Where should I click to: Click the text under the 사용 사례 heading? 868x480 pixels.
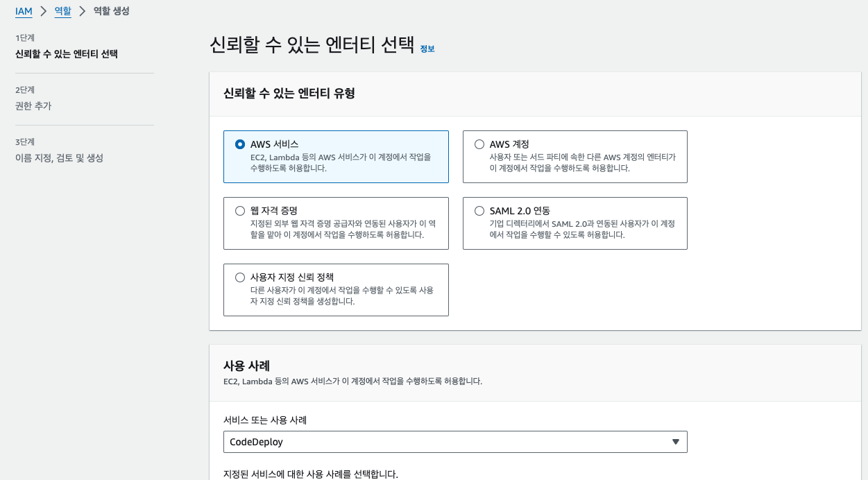pos(352,382)
